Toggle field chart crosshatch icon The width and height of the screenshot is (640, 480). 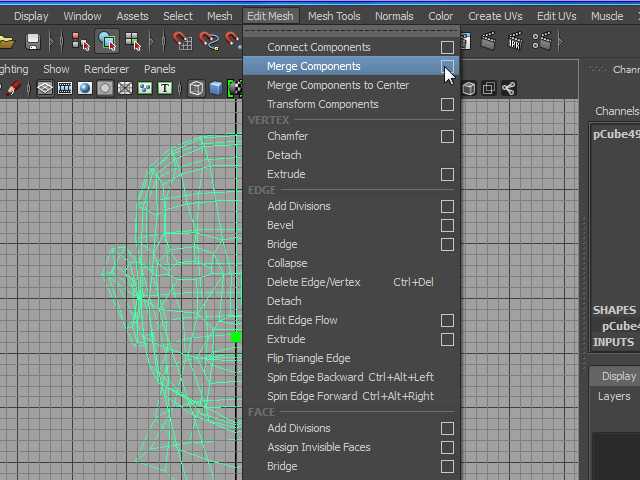tap(125, 88)
